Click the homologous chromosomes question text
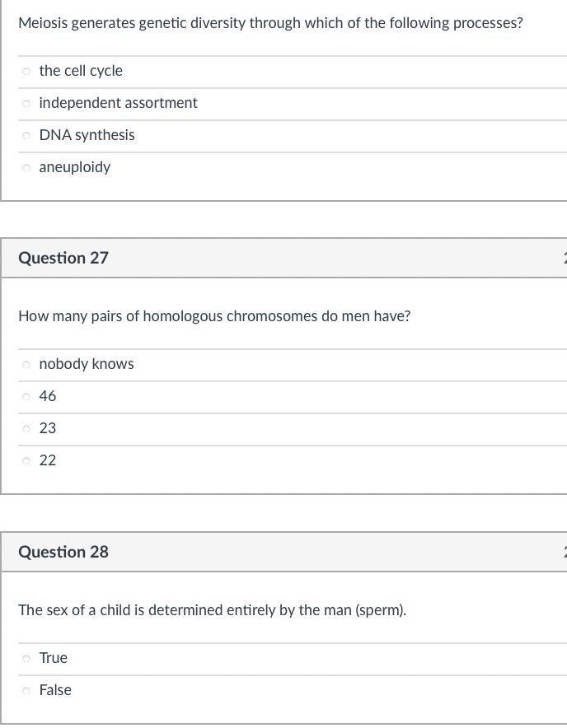The height and width of the screenshot is (728, 567). [x=214, y=316]
